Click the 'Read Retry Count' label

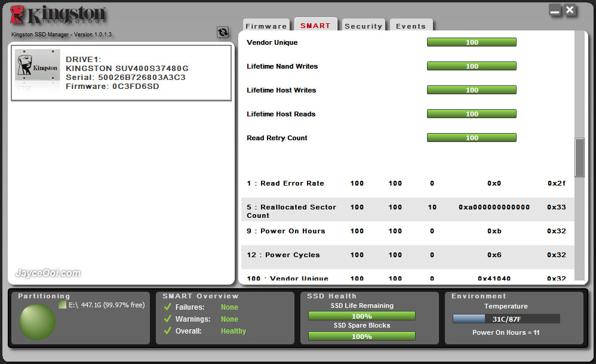[277, 138]
